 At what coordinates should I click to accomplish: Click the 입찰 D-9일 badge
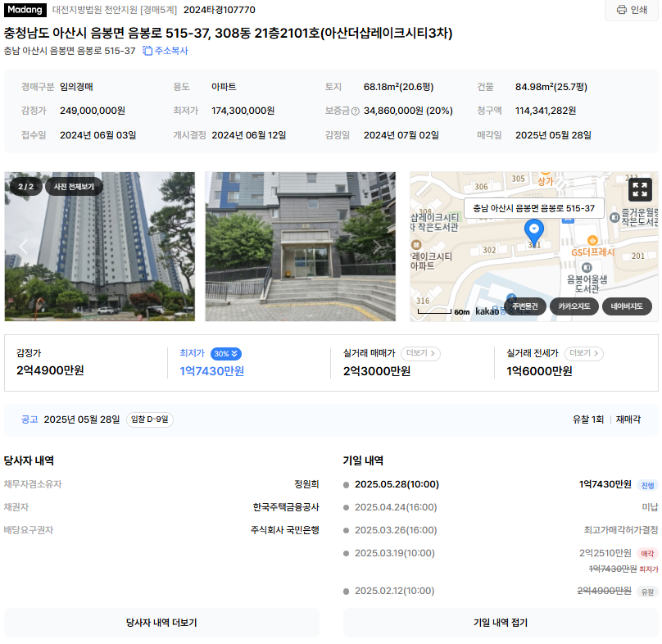coord(149,420)
